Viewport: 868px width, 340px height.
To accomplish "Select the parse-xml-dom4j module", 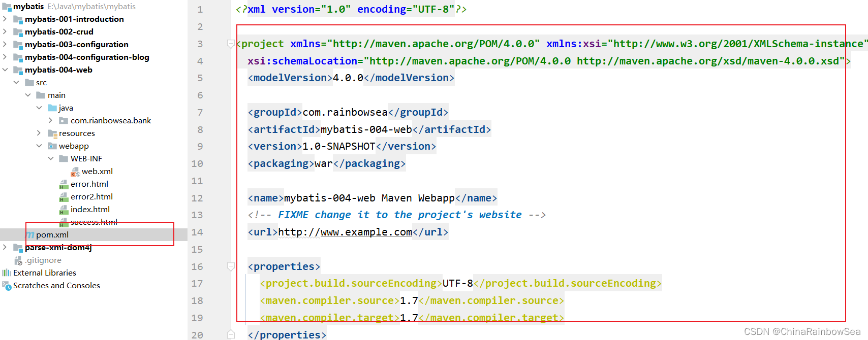I will 58,248.
